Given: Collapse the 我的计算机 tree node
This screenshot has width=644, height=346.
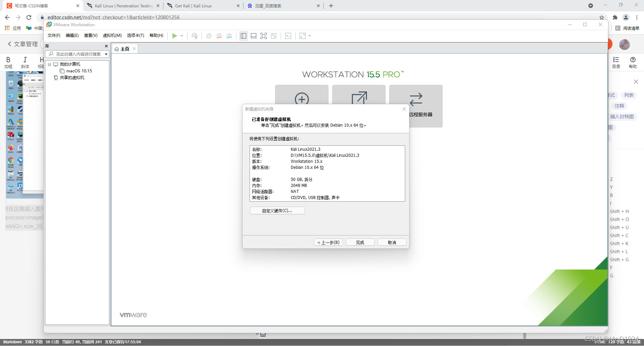Looking at the screenshot, I should (50, 64).
